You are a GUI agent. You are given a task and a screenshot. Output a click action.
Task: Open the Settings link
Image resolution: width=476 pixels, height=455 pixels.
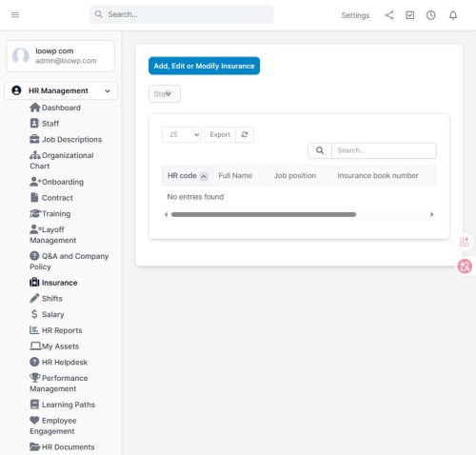click(x=355, y=15)
